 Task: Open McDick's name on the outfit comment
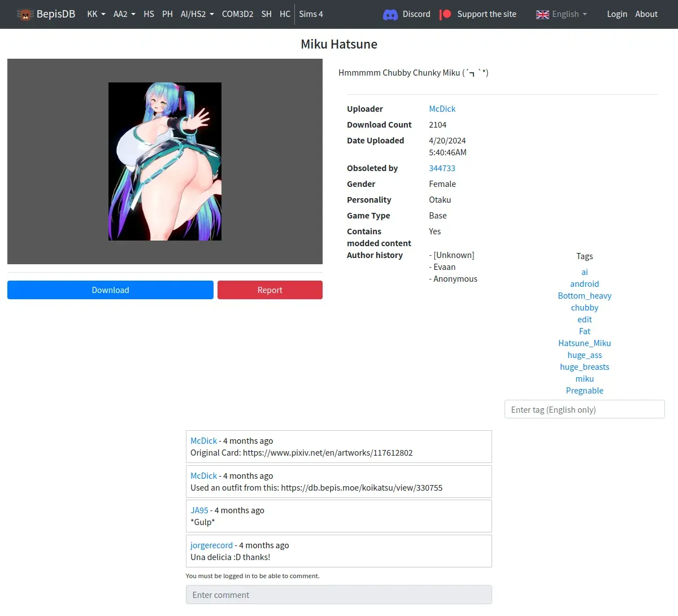click(203, 476)
